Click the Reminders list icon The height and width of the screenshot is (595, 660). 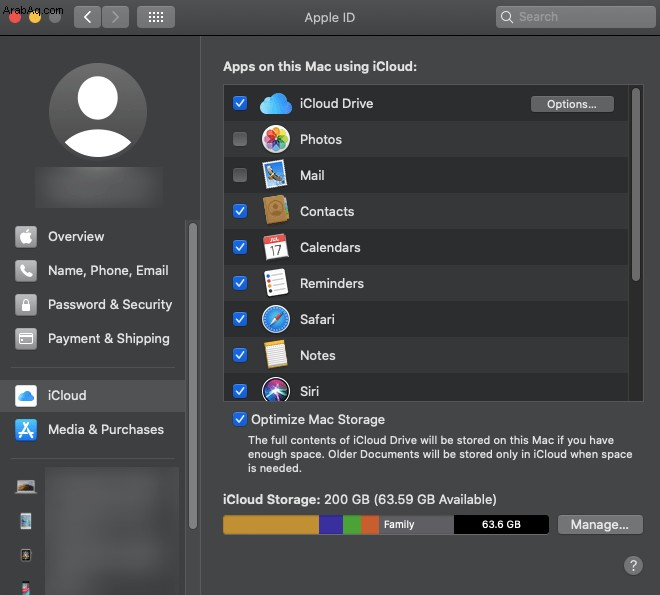tap(276, 283)
